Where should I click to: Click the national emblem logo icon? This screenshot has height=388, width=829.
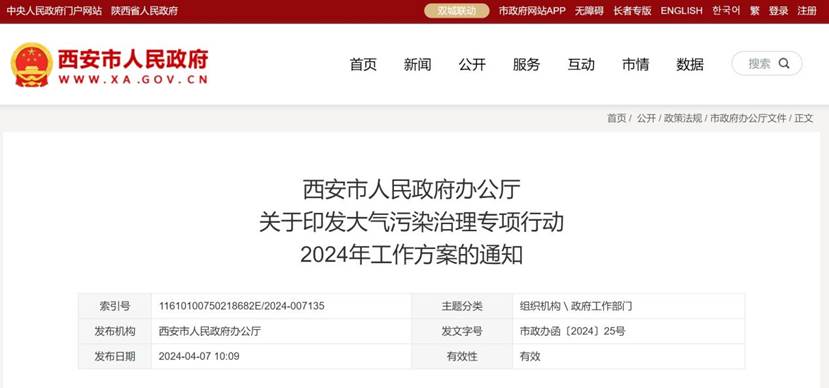coord(32,64)
